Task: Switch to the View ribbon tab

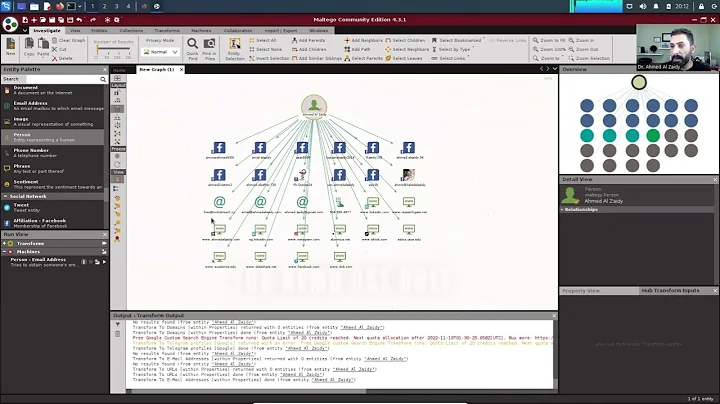Action: (75, 31)
